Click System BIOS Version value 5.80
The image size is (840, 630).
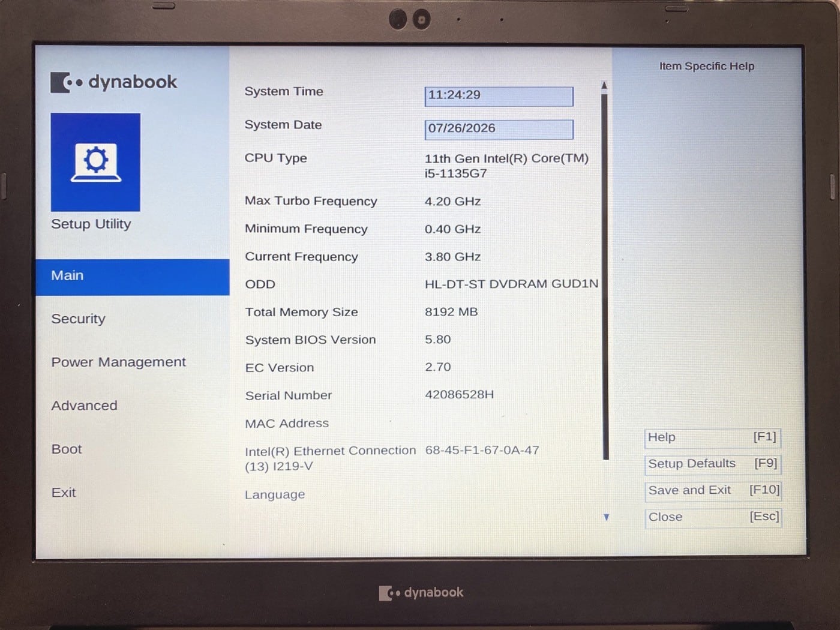438,340
